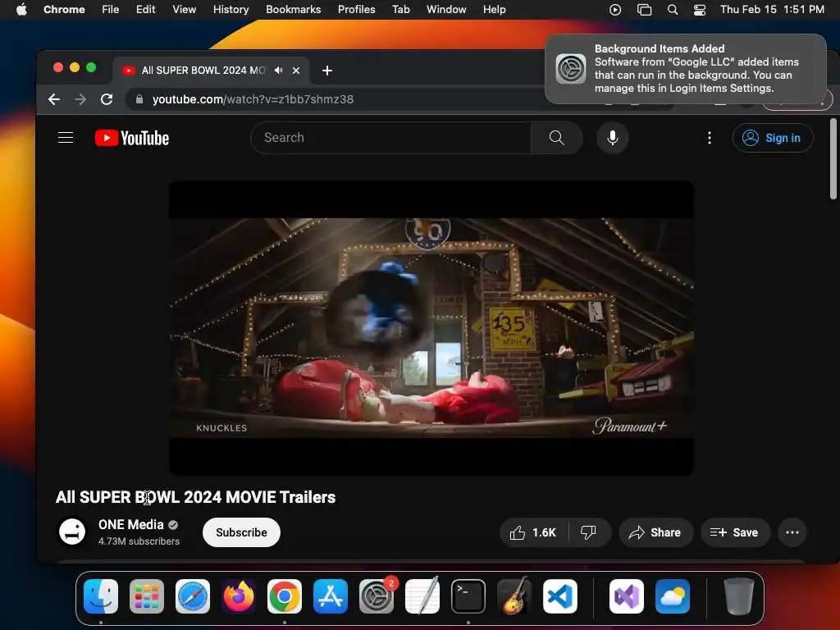Viewport: 840px width, 630px height.
Task: Go forward in browser history
Action: tap(80, 99)
